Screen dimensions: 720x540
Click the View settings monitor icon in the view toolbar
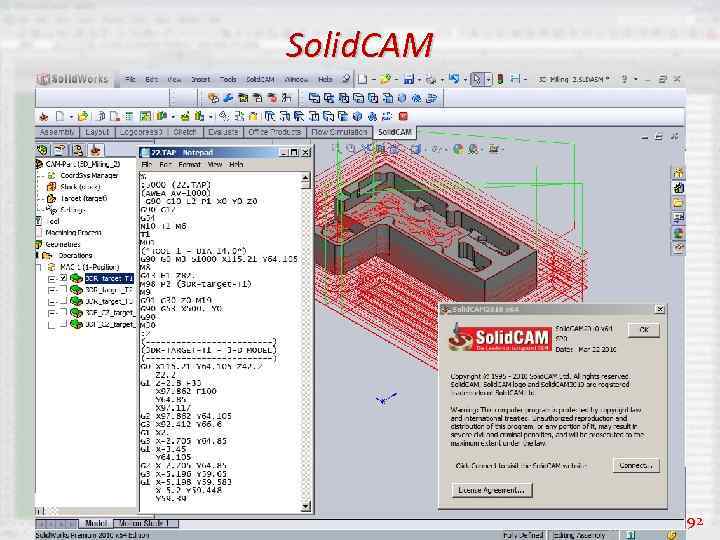pos(494,149)
